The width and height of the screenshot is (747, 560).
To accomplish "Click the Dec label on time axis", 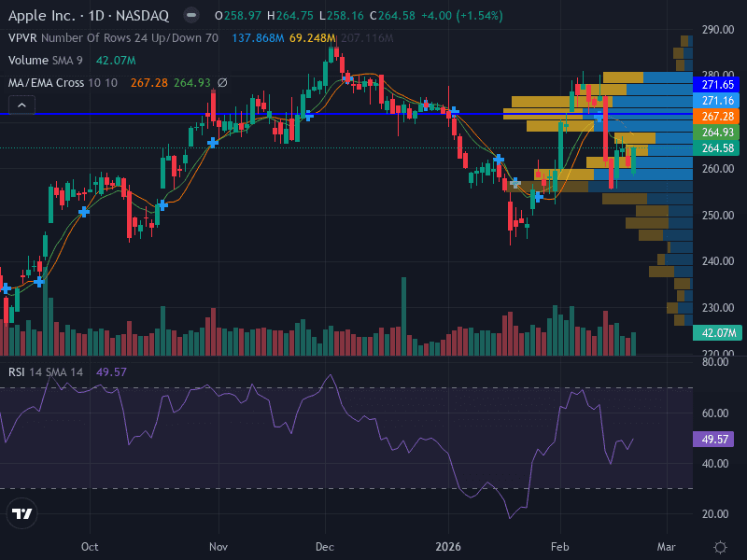I will [x=325, y=547].
